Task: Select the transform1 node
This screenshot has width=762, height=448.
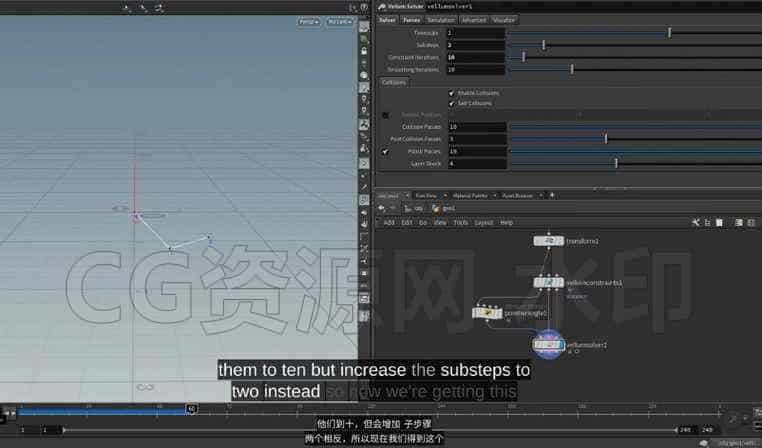Action: coord(549,241)
